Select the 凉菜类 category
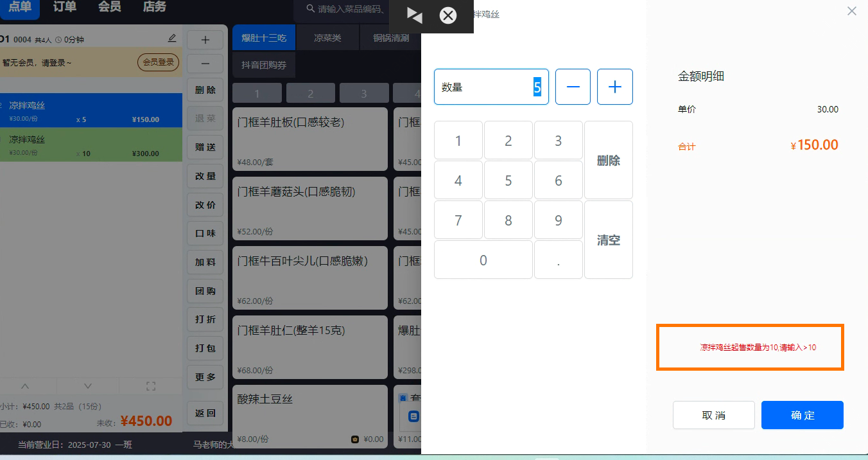This screenshot has height=460, width=868. click(327, 38)
